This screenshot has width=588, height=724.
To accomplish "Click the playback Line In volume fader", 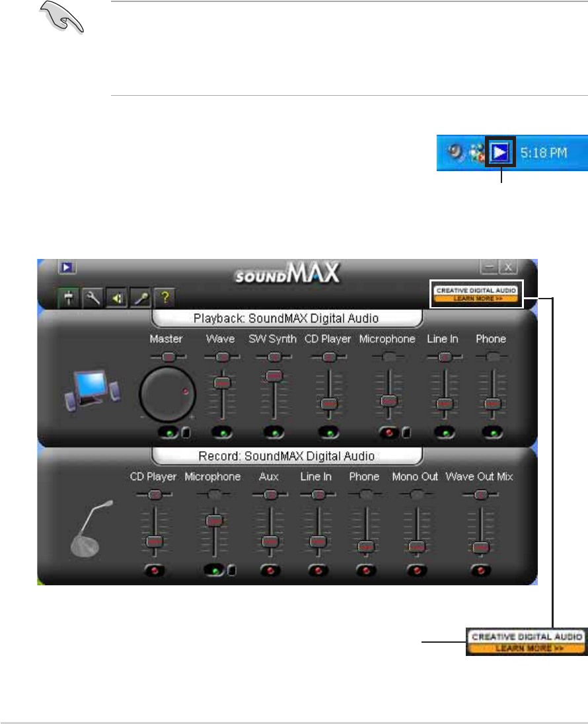I will 445,404.
